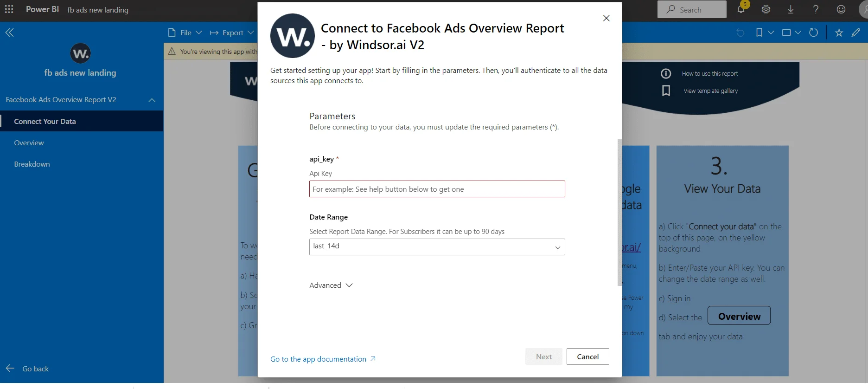Click the warning triangle icon in banner

[x=172, y=51]
